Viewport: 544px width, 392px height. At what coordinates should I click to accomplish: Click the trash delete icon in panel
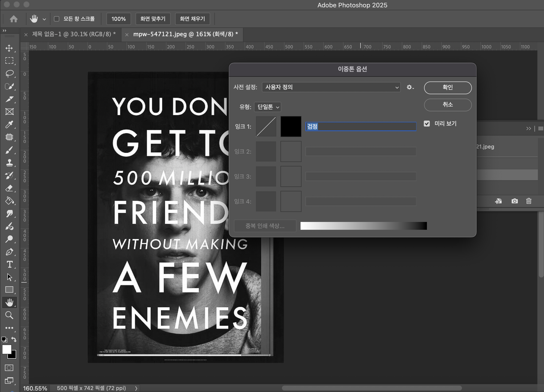coord(529,201)
